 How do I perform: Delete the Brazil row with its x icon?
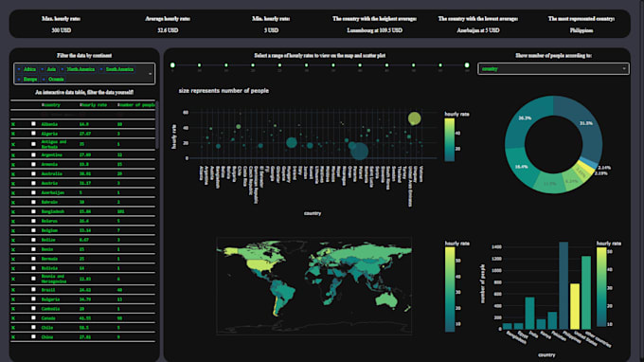[x=13, y=290]
